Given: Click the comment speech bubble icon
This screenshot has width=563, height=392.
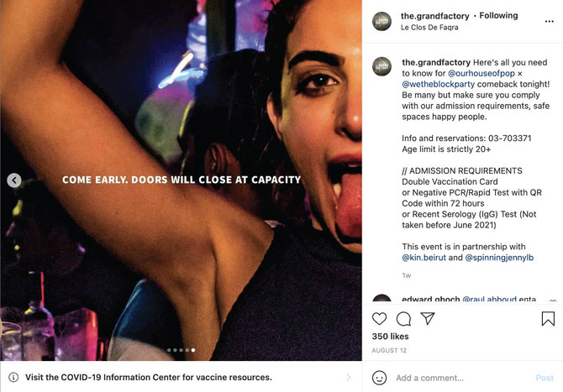Looking at the screenshot, I should pos(403,319).
